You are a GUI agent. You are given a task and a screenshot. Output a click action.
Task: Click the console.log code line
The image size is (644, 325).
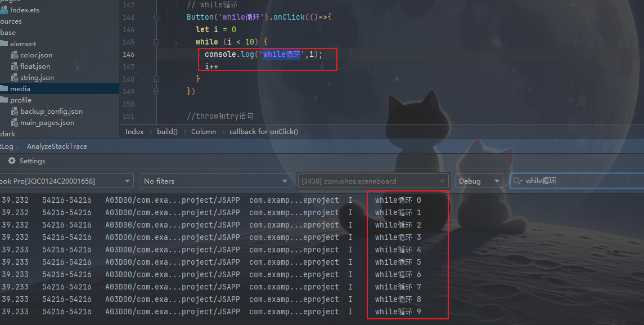tap(264, 54)
